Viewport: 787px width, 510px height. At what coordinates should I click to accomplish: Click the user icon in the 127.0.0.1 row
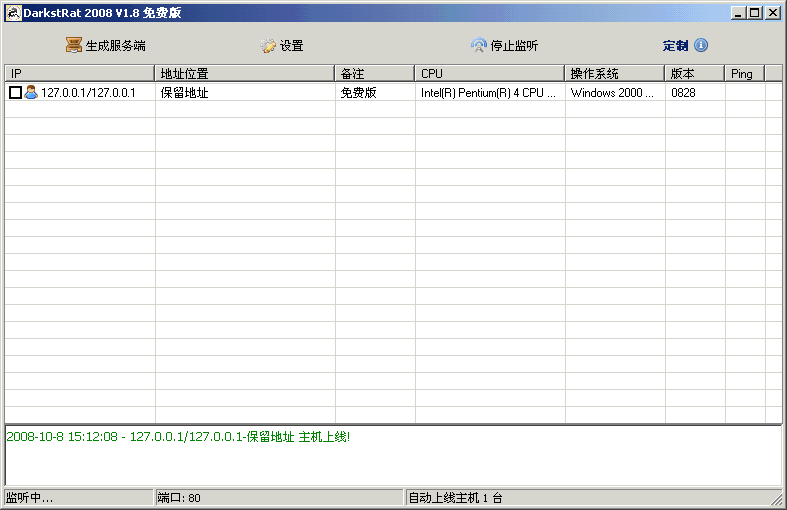coord(31,93)
